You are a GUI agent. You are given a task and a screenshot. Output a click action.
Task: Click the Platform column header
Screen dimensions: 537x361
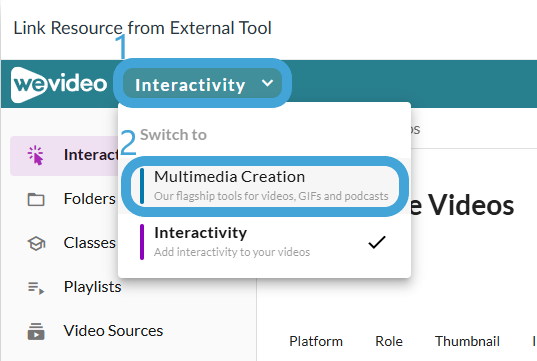point(316,341)
